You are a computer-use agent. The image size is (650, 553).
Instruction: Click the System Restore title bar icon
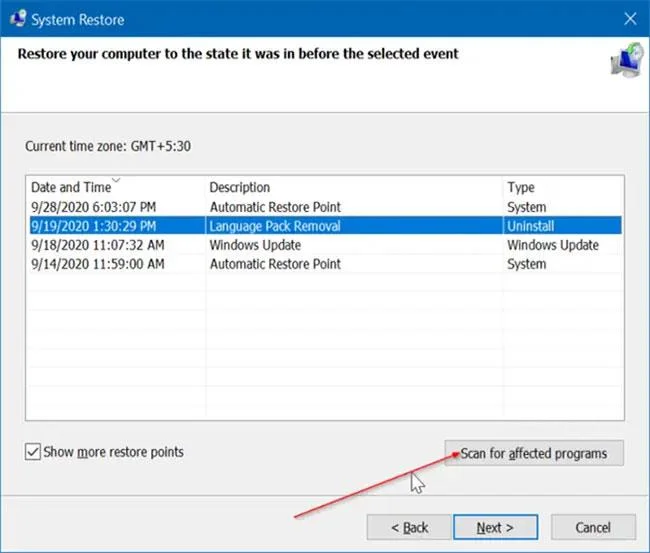coord(18,19)
